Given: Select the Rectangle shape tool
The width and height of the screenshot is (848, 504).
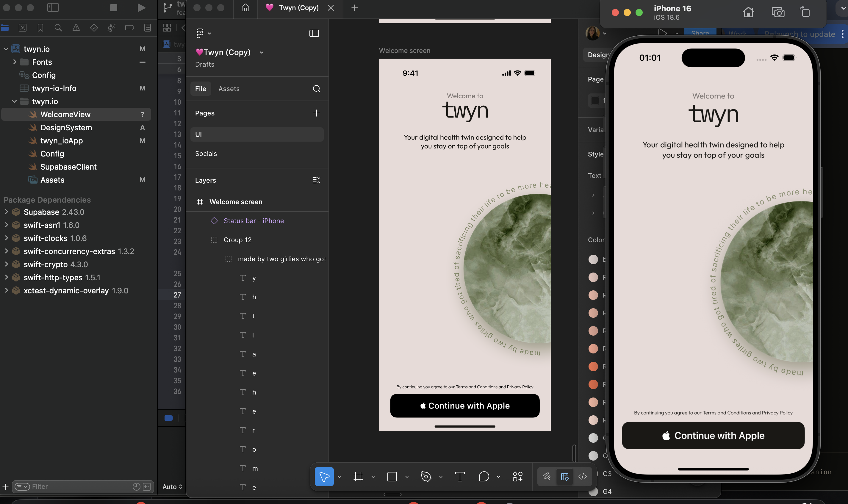Looking at the screenshot, I should click(x=392, y=477).
